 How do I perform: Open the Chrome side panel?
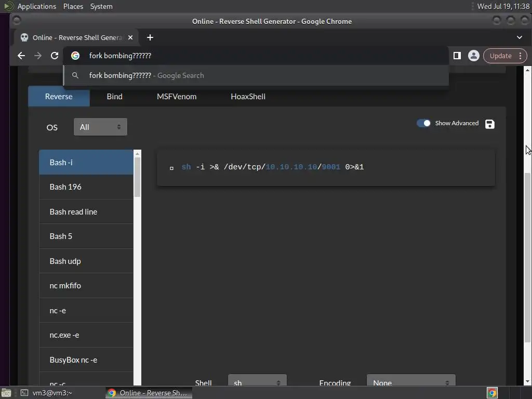pos(457,56)
